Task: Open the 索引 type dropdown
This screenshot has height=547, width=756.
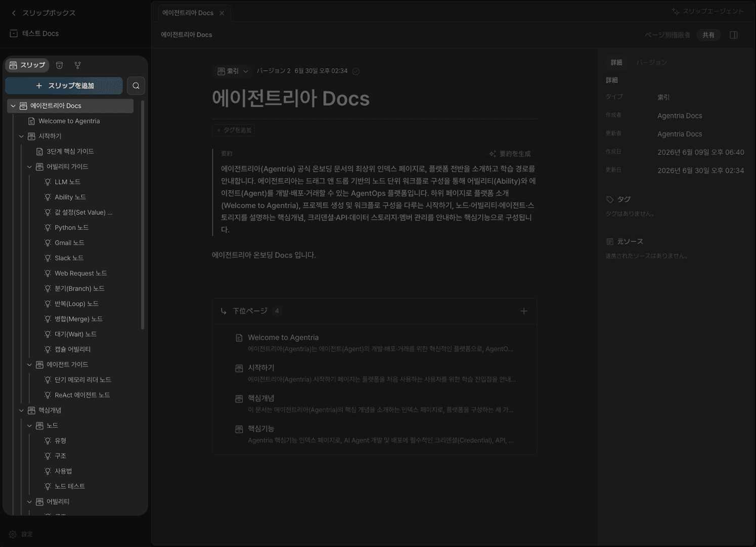Action: (x=233, y=71)
